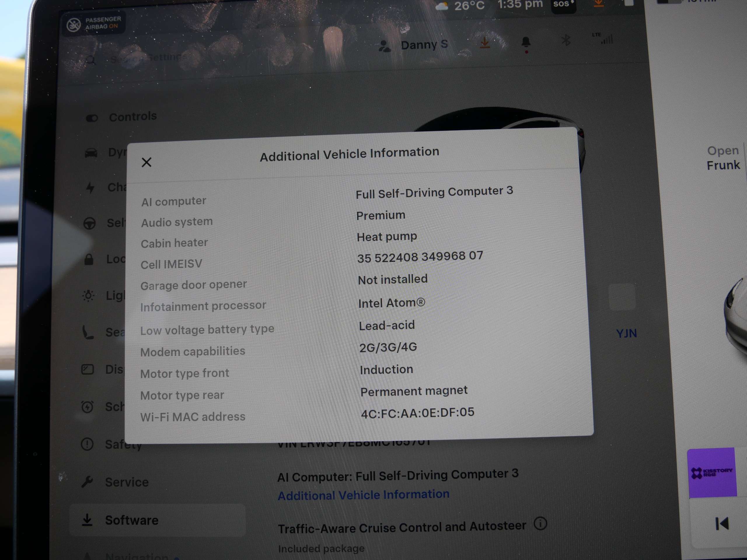The image size is (747, 560).
Task: Open notifications bell icon
Action: 526,43
